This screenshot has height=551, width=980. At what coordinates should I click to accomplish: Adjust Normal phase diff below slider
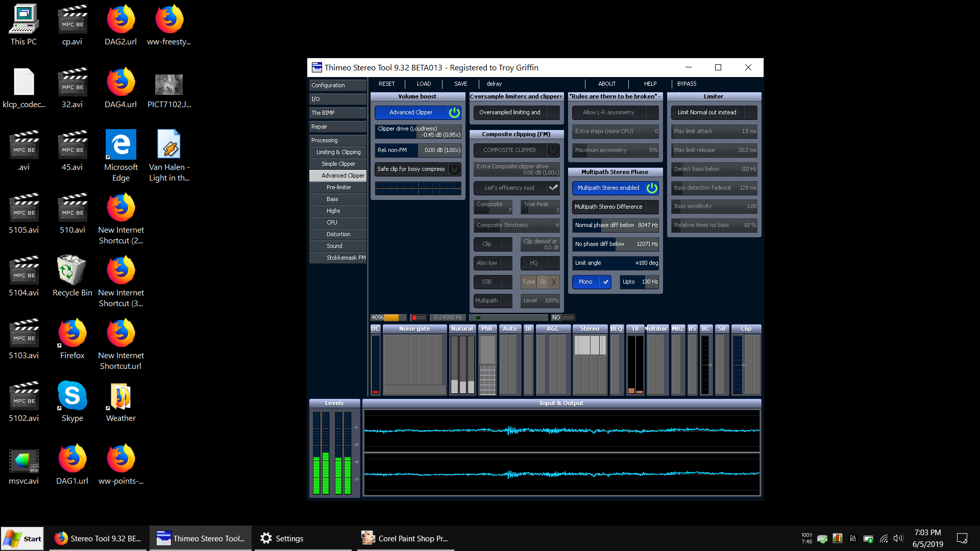pyautogui.click(x=615, y=225)
